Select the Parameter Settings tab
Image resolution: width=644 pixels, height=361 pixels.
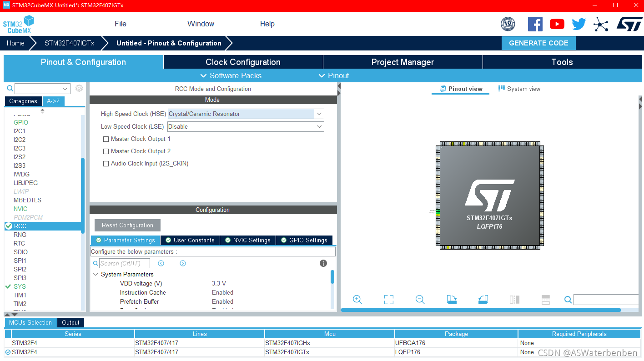[x=125, y=240]
